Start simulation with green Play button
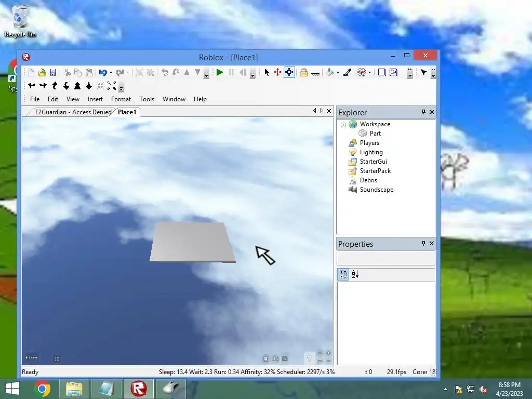532x399 pixels. (x=220, y=72)
